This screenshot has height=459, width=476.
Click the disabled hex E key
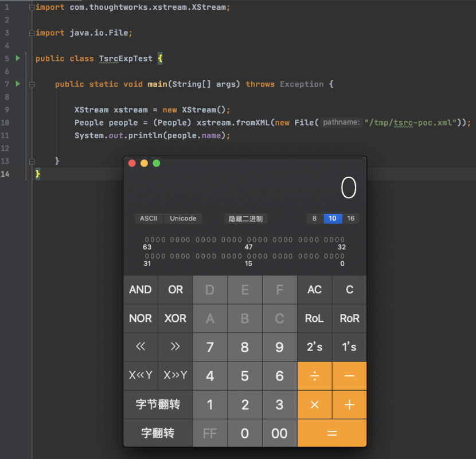point(245,290)
